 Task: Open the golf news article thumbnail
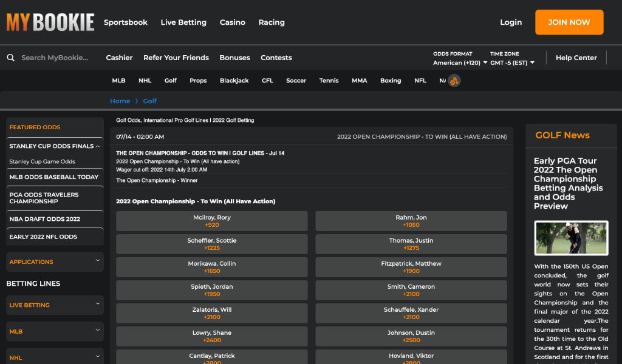pos(571,238)
